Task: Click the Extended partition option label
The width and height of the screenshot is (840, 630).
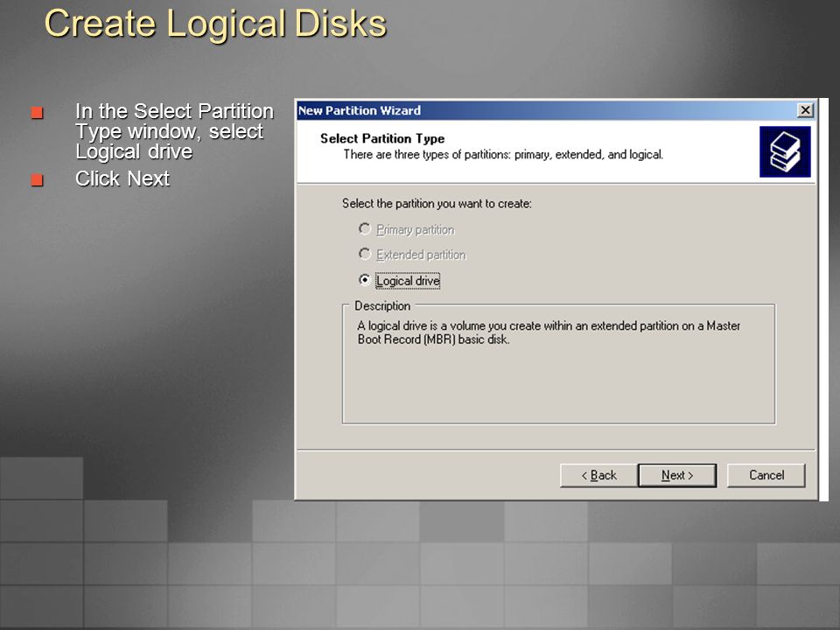Action: pyautogui.click(x=421, y=255)
